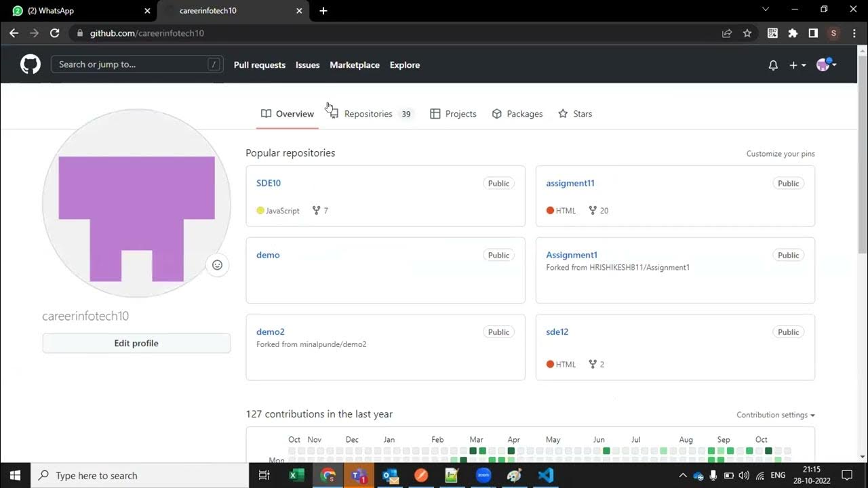The height and width of the screenshot is (488, 868).
Task: Click the fork count 7 on SDE10
Action: point(320,211)
